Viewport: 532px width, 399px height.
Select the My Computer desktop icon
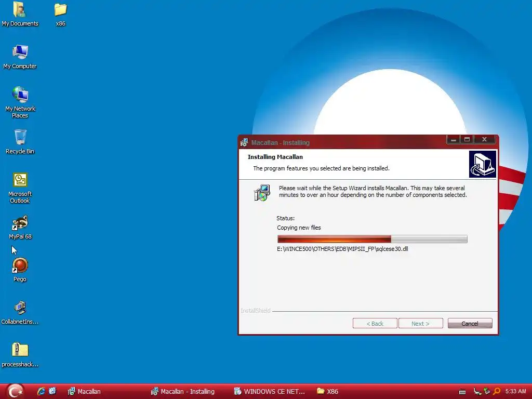tap(20, 56)
